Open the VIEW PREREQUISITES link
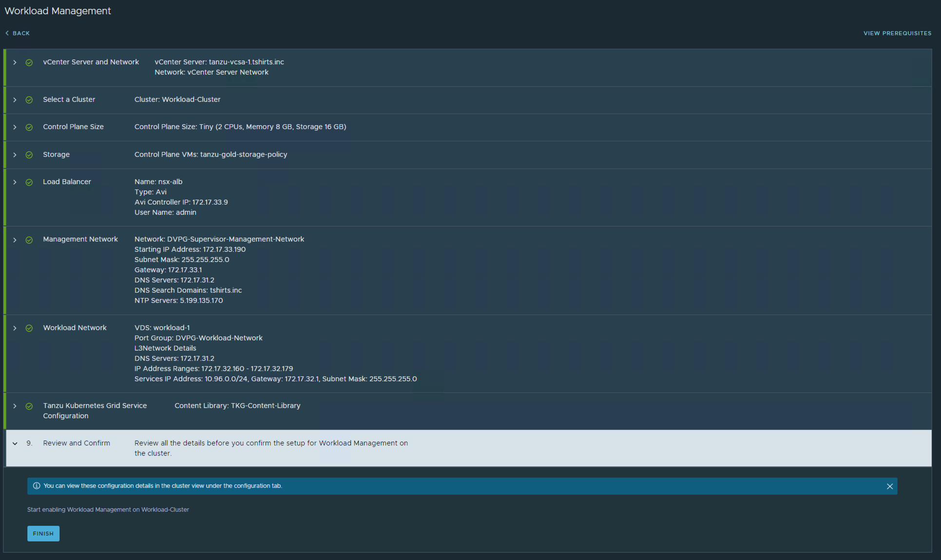Image resolution: width=941 pixels, height=560 pixels. [897, 33]
